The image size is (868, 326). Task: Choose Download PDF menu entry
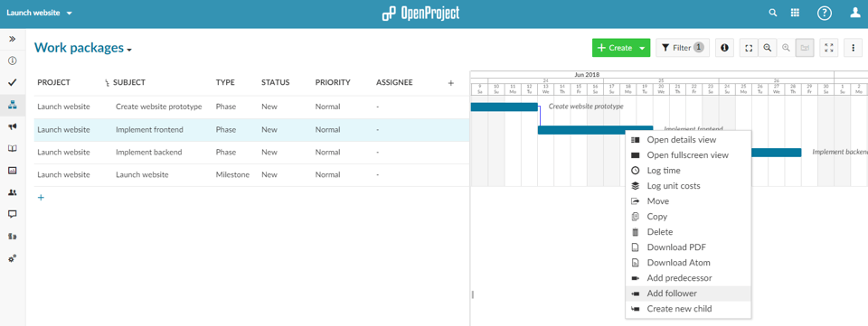pos(688,247)
